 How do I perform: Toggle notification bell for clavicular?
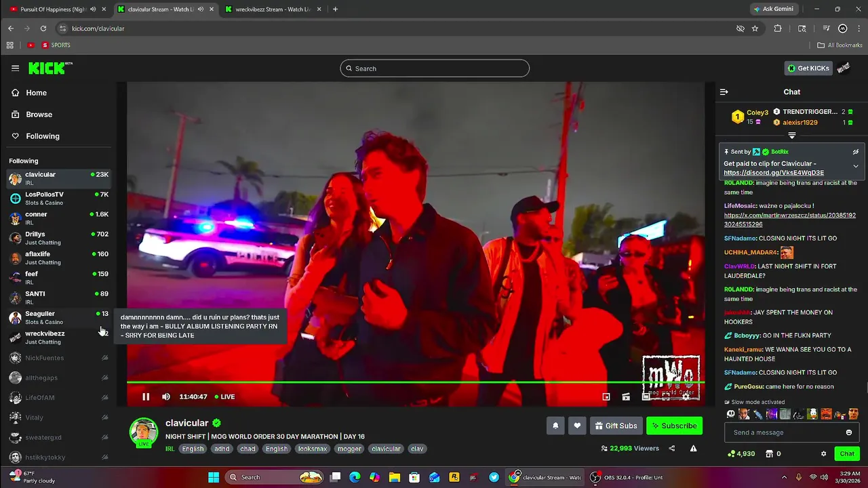point(555,426)
